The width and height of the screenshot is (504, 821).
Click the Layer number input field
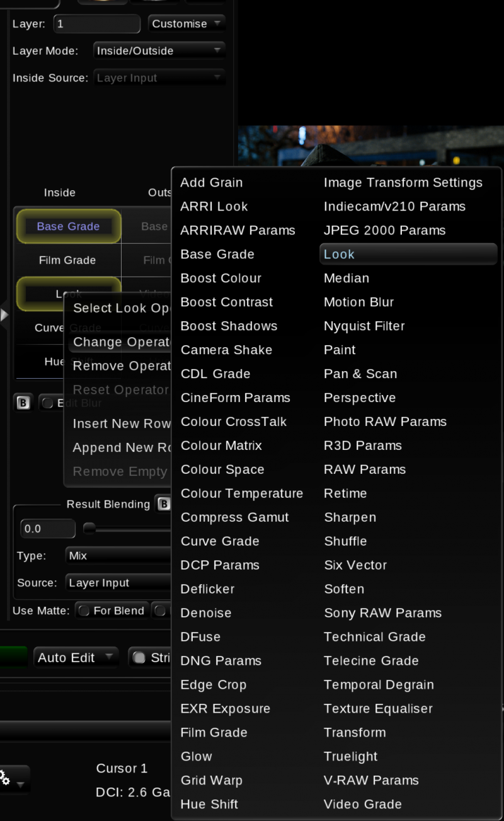(96, 24)
